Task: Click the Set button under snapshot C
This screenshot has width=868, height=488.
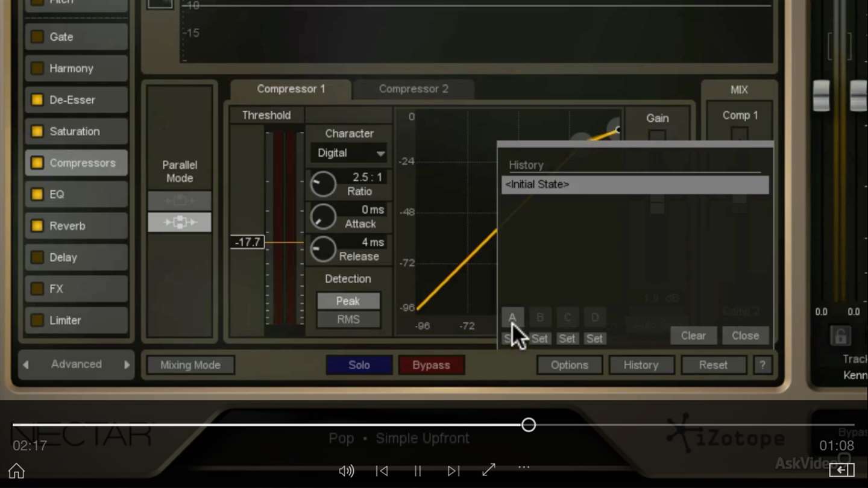Action: pos(567,339)
